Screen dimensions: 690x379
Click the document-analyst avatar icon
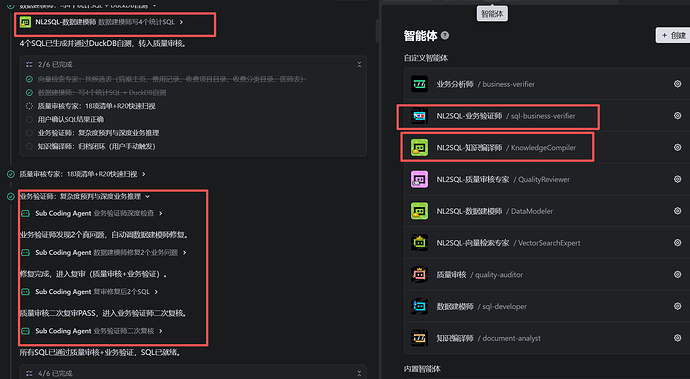[x=419, y=338]
